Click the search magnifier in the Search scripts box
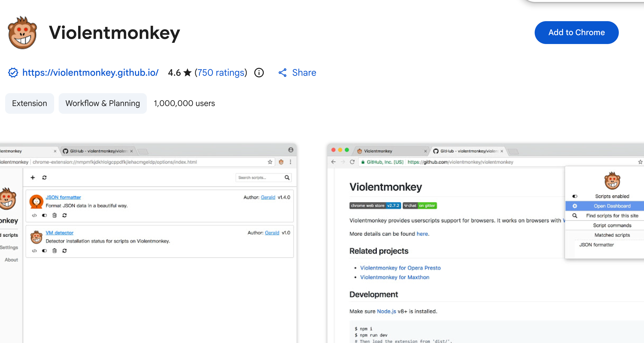The height and width of the screenshot is (343, 644). click(287, 178)
